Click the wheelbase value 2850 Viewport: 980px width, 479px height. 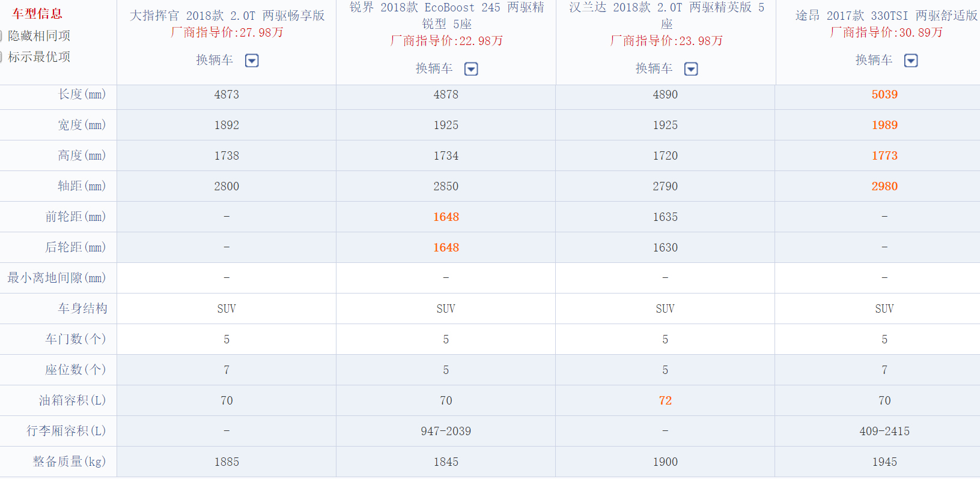pyautogui.click(x=446, y=186)
